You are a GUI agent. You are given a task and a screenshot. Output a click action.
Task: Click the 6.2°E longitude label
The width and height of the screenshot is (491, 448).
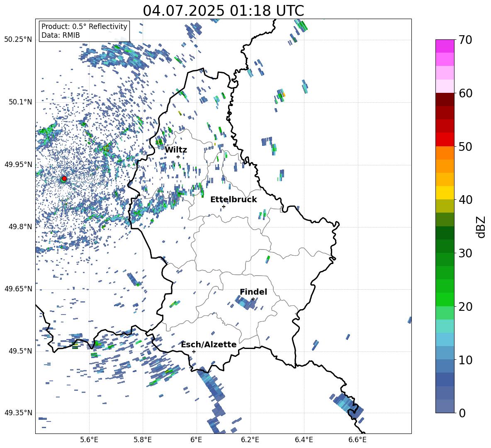[250, 440]
